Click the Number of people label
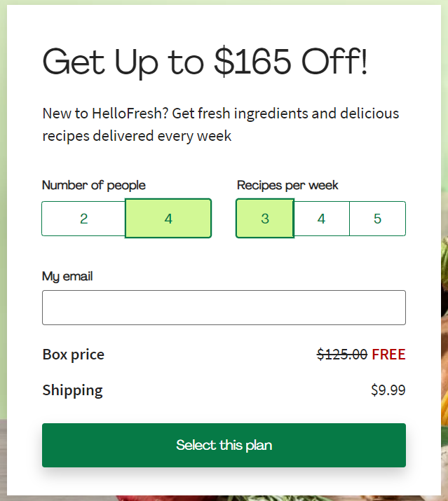The image size is (448, 501). click(x=94, y=185)
